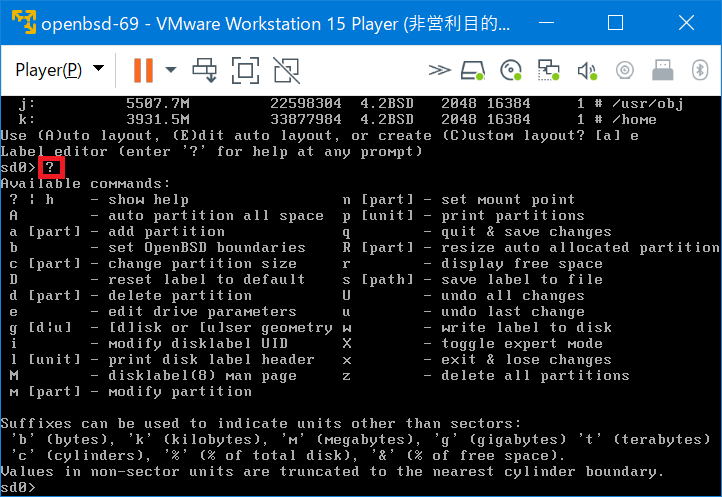Click the 'modify disklabel UID' entry
722x497 pixels.
(198, 344)
